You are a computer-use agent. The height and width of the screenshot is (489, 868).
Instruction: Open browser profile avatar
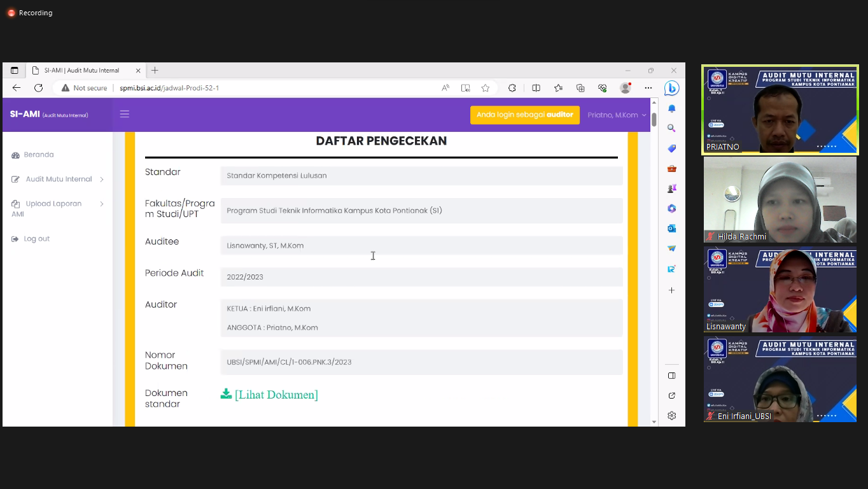click(626, 88)
